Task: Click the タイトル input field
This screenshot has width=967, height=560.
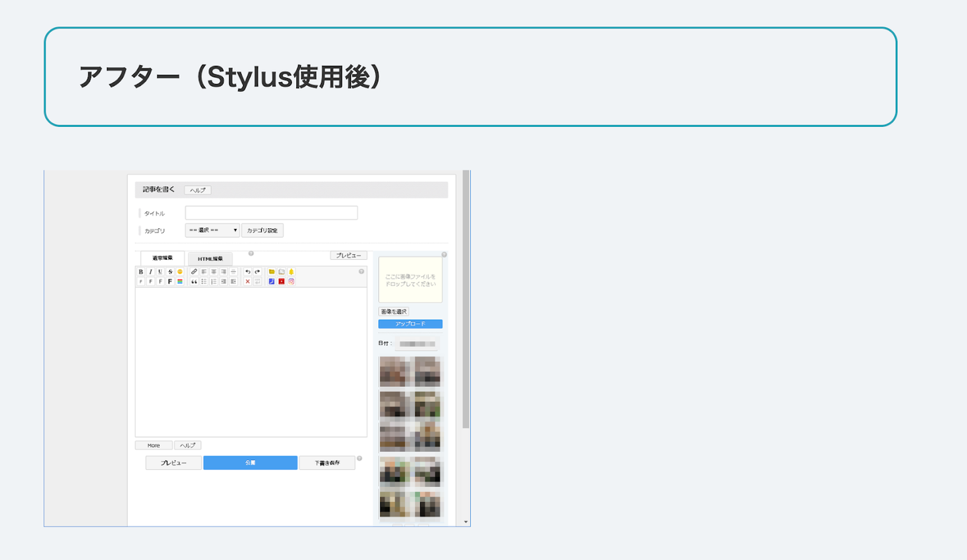Action: 271,213
